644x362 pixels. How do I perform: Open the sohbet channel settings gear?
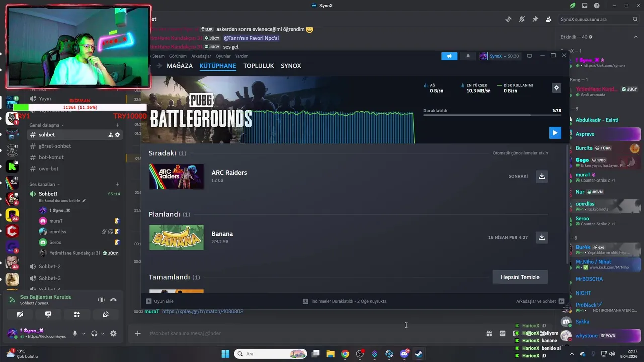[117, 135]
